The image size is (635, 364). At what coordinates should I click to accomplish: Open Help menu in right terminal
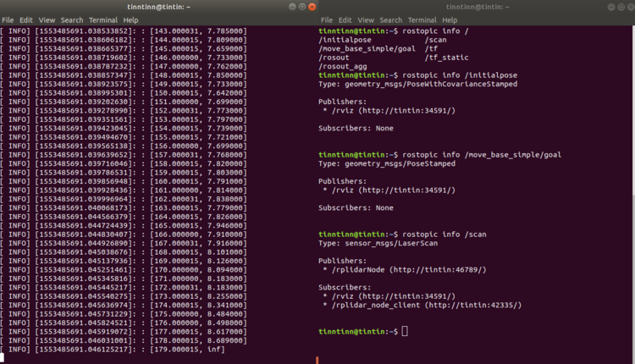point(450,19)
